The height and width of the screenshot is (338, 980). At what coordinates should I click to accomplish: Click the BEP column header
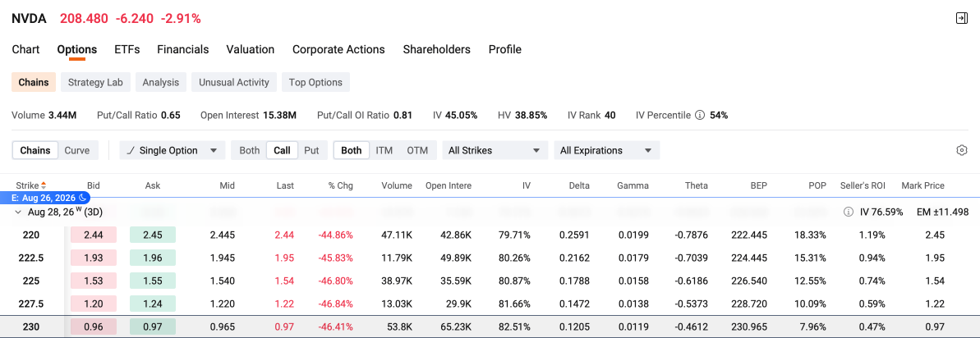tap(759, 186)
